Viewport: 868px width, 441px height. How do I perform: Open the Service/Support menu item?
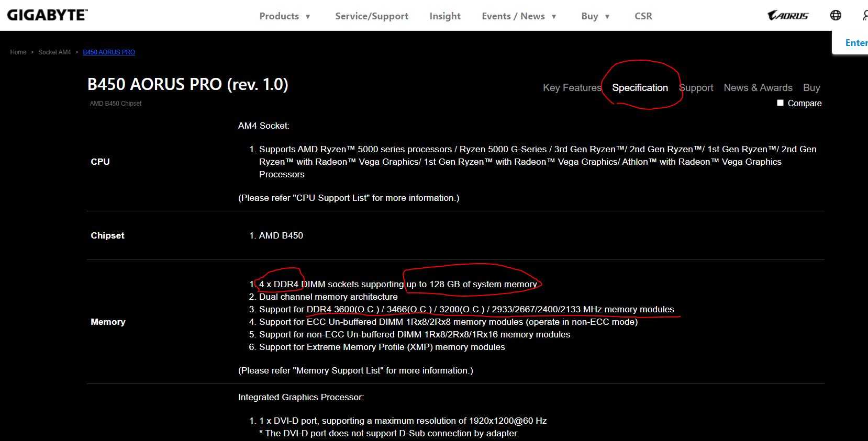click(371, 16)
